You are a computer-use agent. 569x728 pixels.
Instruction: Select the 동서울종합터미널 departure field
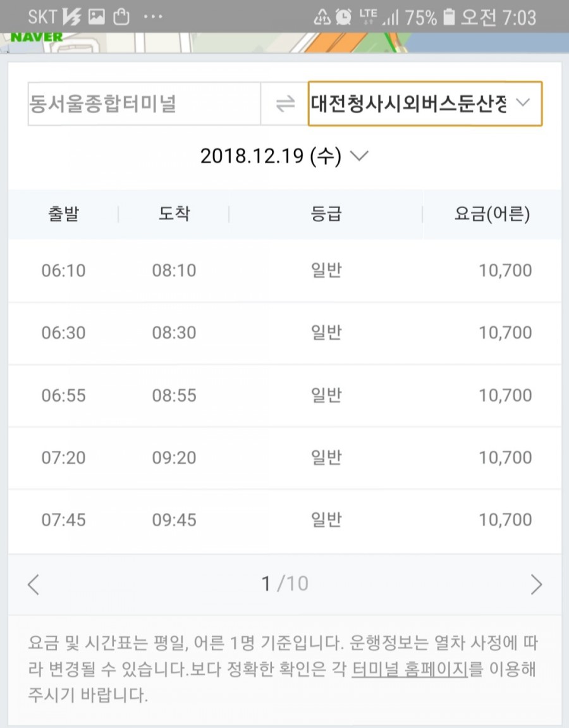click(144, 104)
